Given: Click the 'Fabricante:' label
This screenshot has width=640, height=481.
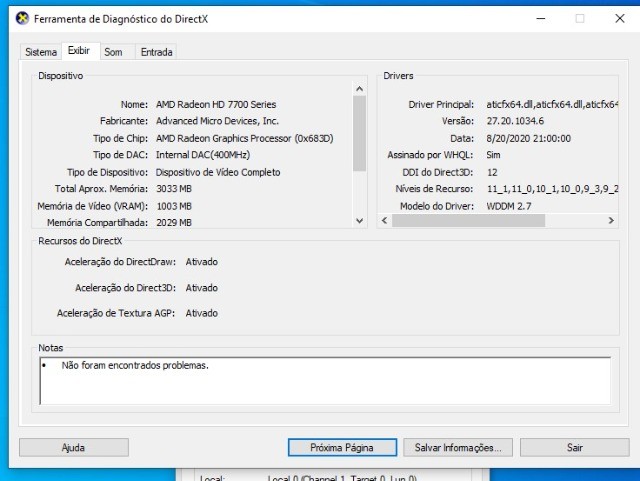Looking at the screenshot, I should tap(124, 121).
